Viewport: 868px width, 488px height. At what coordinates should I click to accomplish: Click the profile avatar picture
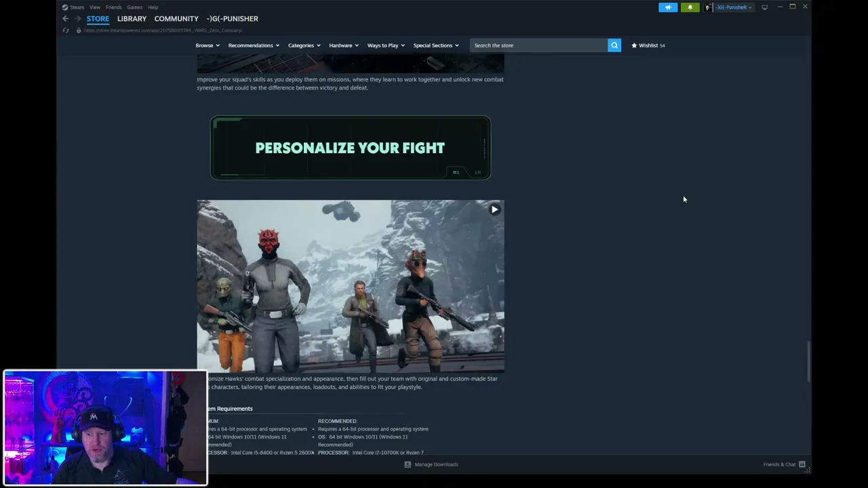[709, 7]
